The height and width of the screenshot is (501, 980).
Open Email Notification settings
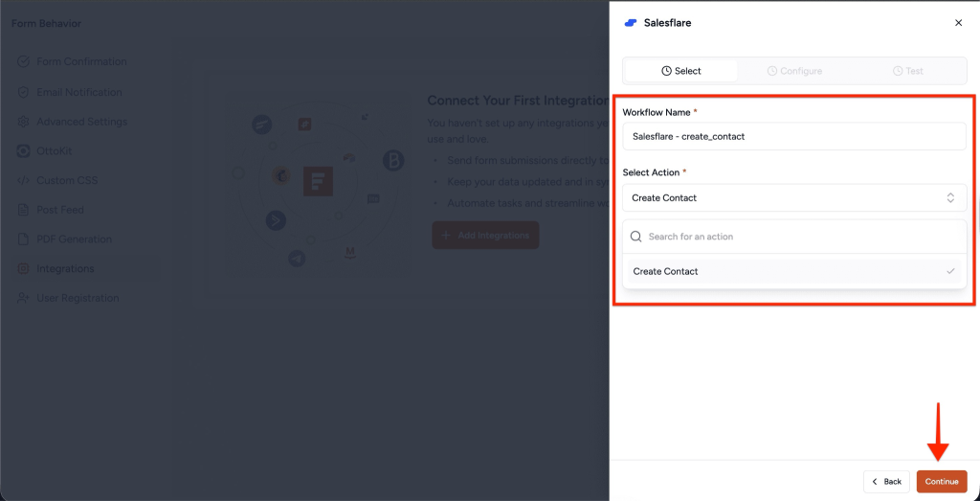(x=78, y=92)
